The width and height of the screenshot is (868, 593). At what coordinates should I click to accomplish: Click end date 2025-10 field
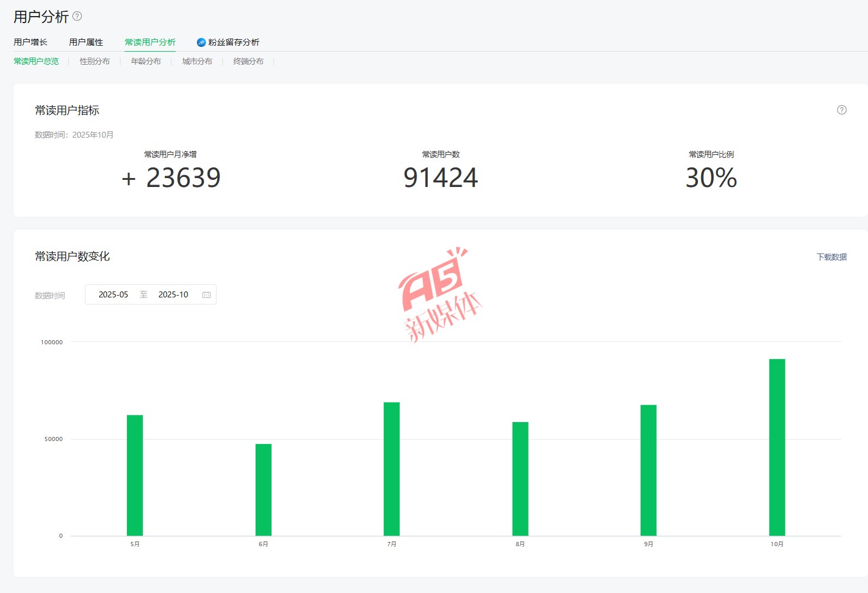(173, 295)
